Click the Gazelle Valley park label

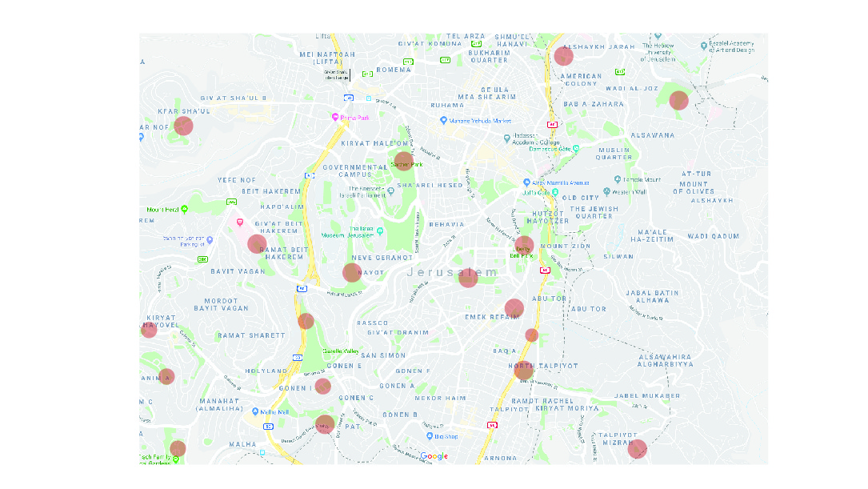click(341, 351)
